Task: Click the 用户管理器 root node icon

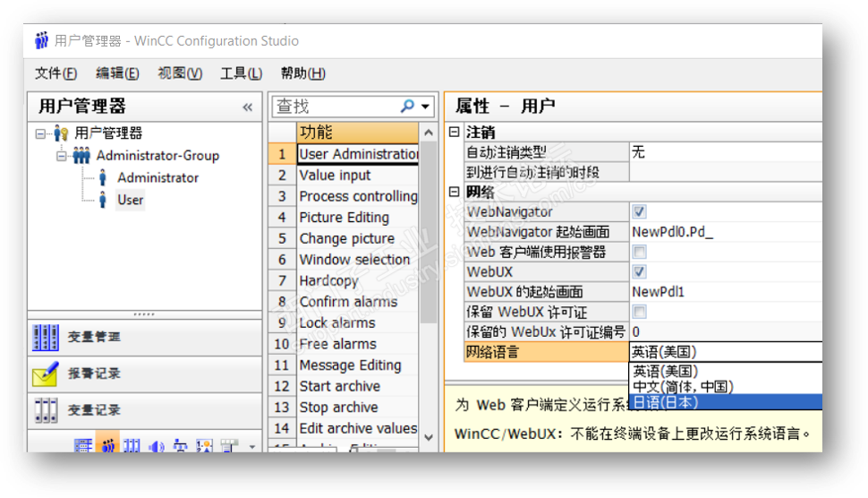Action: [60, 133]
